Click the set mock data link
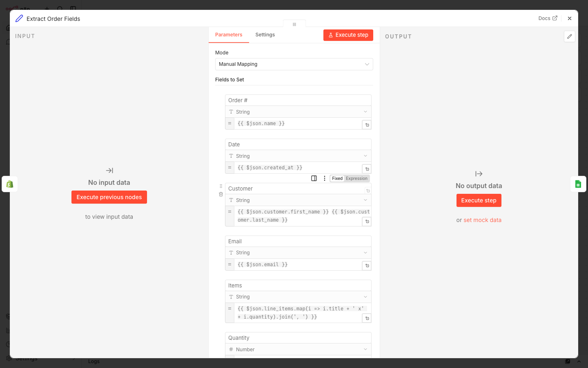This screenshot has width=588, height=368. (482, 220)
